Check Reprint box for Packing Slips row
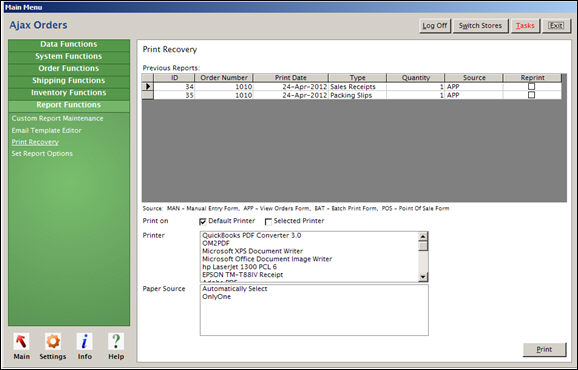 click(531, 95)
